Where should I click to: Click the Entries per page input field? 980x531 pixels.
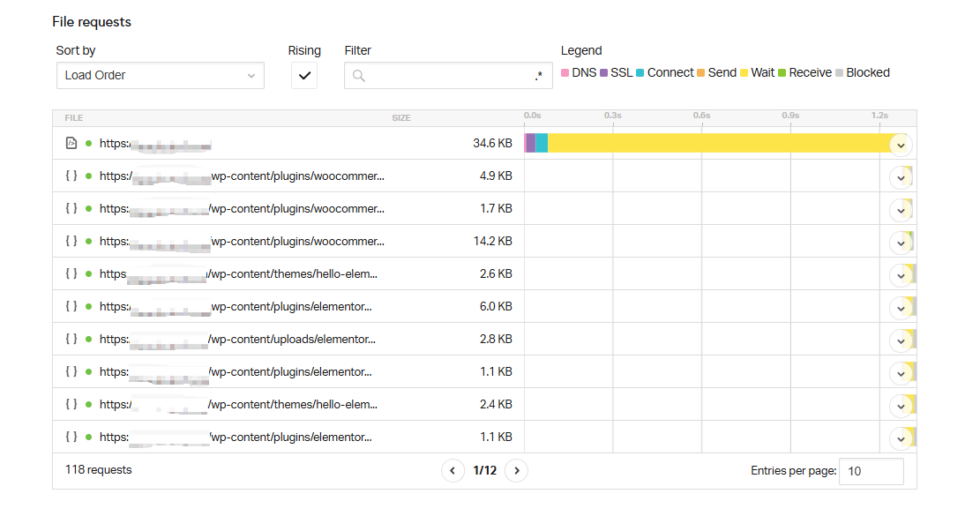[x=871, y=471]
